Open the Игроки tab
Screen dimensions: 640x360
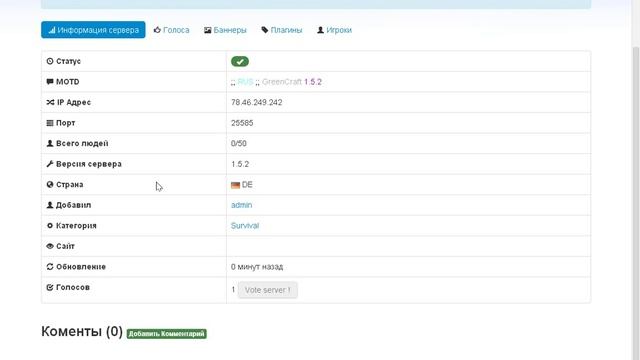point(334,30)
